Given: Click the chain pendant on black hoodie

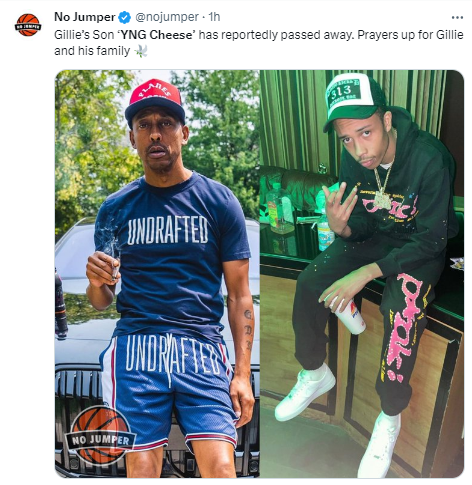Looking at the screenshot, I should click(383, 198).
